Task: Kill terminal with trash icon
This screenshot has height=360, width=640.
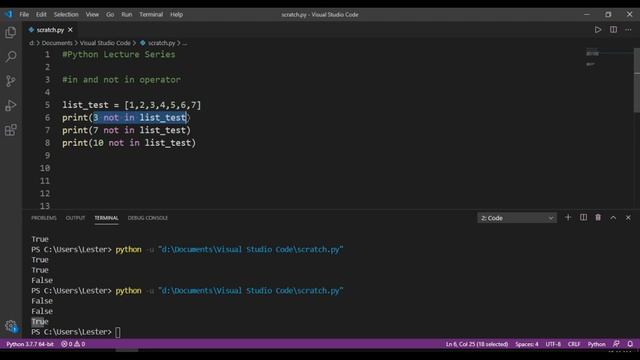Action: [598, 218]
